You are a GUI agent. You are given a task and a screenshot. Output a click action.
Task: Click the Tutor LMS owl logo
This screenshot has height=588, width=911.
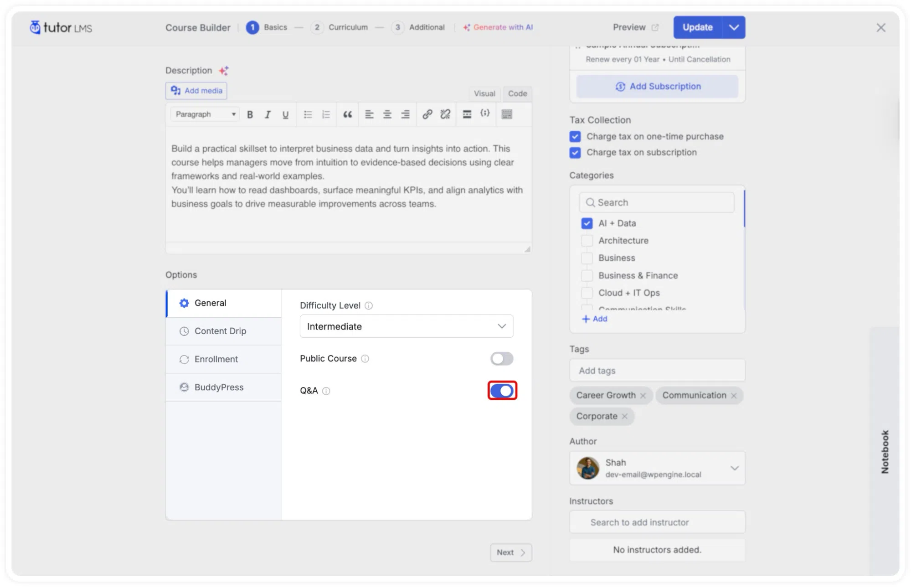(x=61, y=27)
